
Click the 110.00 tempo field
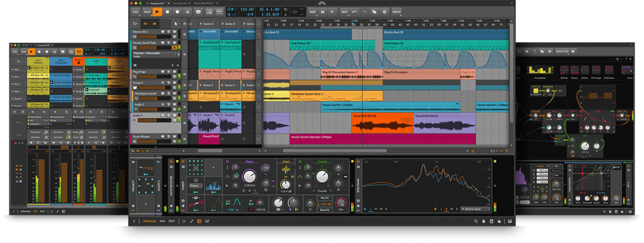tap(247, 9)
